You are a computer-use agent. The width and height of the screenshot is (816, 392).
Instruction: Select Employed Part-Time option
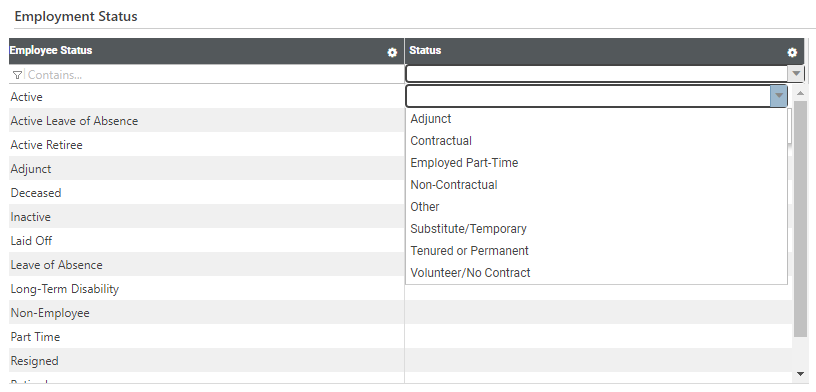pyautogui.click(x=464, y=163)
